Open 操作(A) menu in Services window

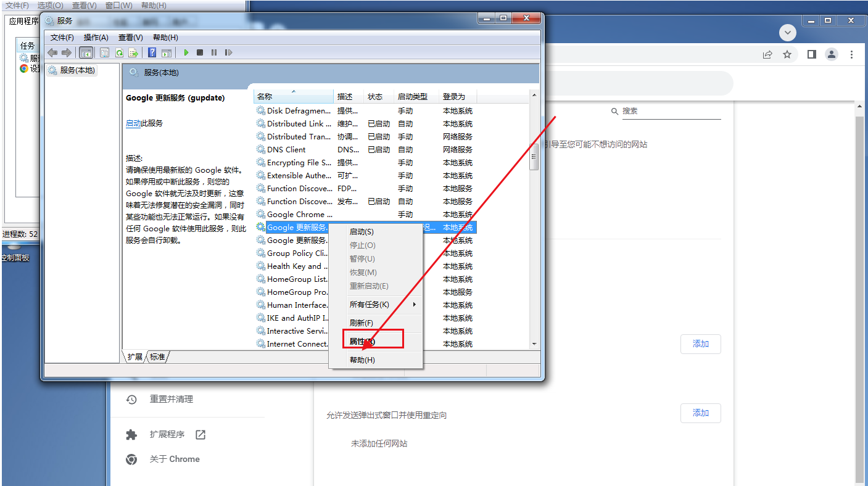[x=96, y=38]
